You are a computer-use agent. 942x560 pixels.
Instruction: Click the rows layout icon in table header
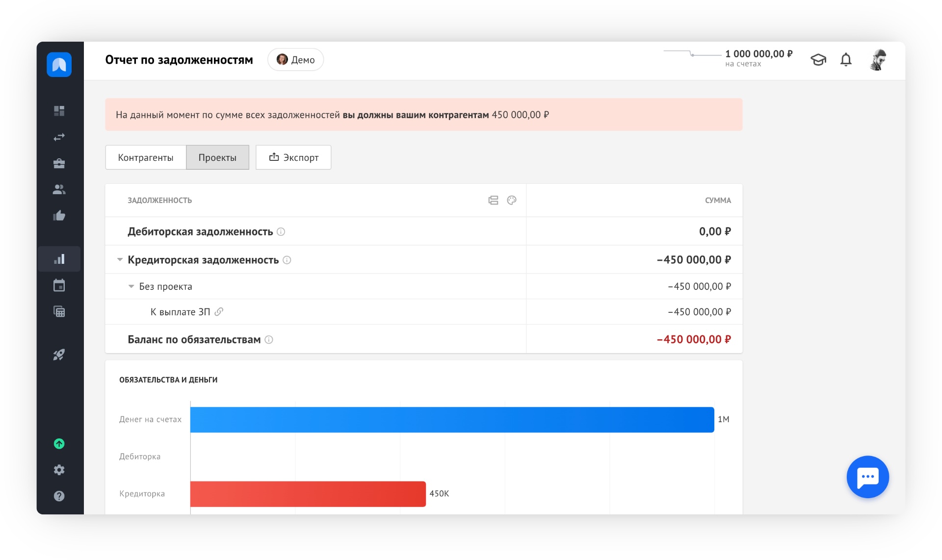[x=493, y=200]
